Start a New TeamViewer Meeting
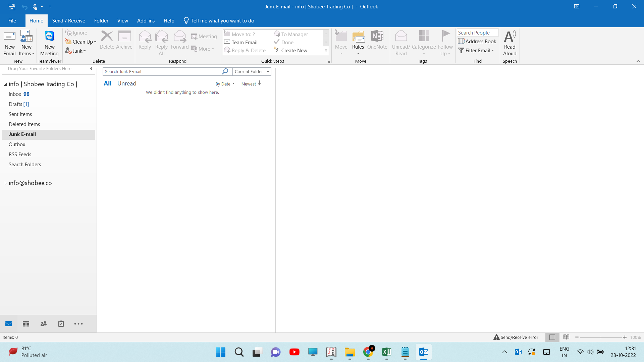The height and width of the screenshot is (362, 644). pos(49,43)
